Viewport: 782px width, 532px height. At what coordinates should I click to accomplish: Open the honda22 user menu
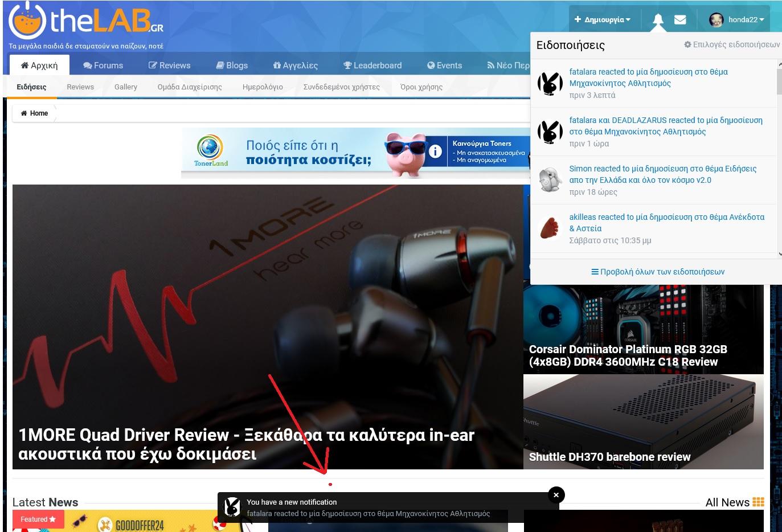point(736,19)
